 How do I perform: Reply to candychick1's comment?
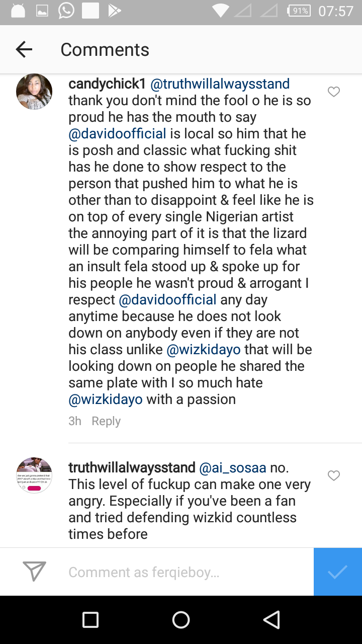(106, 421)
